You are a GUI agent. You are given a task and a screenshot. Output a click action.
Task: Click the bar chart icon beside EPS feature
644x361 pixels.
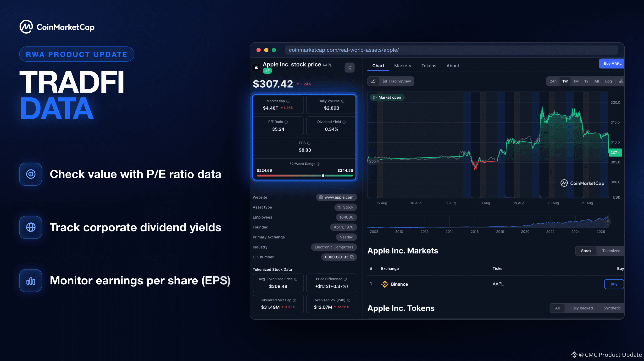coord(31,281)
